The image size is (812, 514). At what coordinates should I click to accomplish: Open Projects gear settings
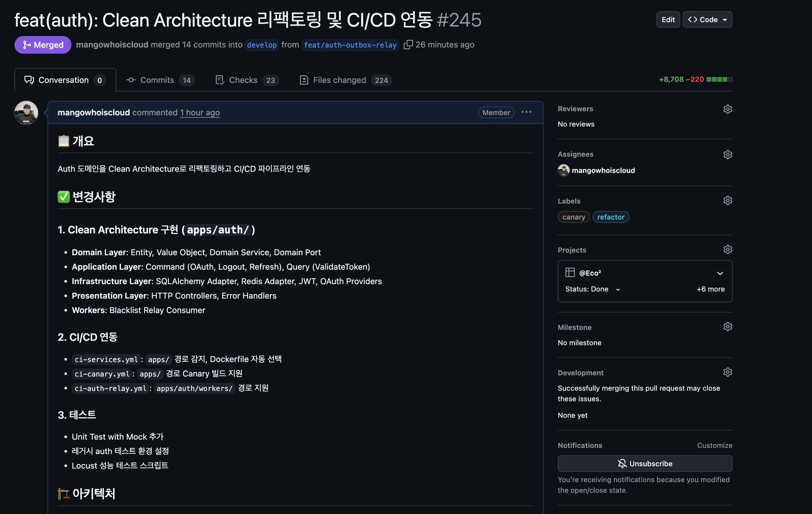727,249
